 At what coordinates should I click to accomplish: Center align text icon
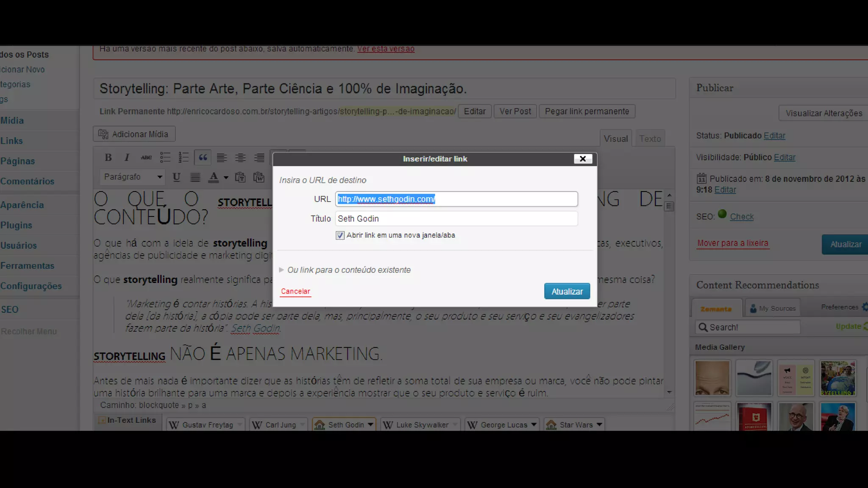pos(240,158)
